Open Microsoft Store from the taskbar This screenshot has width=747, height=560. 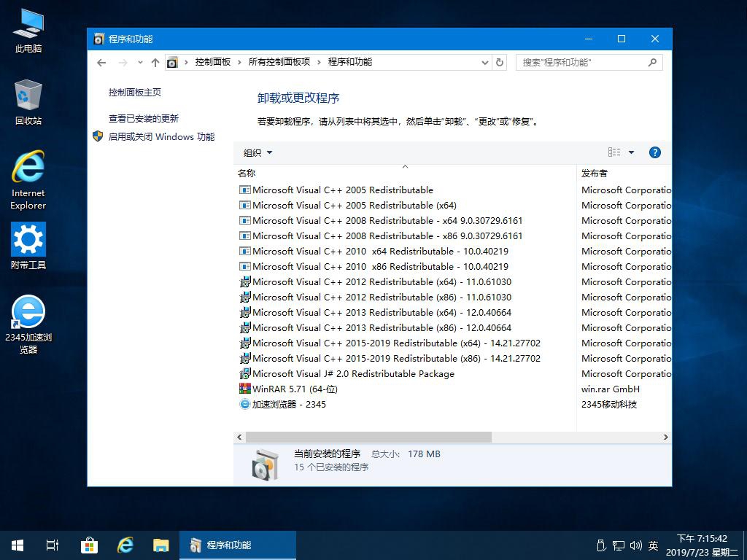[89, 545]
